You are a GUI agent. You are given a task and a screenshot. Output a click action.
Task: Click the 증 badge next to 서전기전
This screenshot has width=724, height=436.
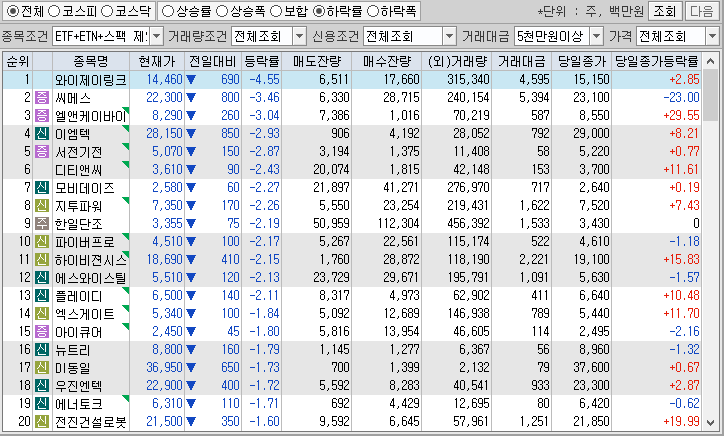click(42, 151)
